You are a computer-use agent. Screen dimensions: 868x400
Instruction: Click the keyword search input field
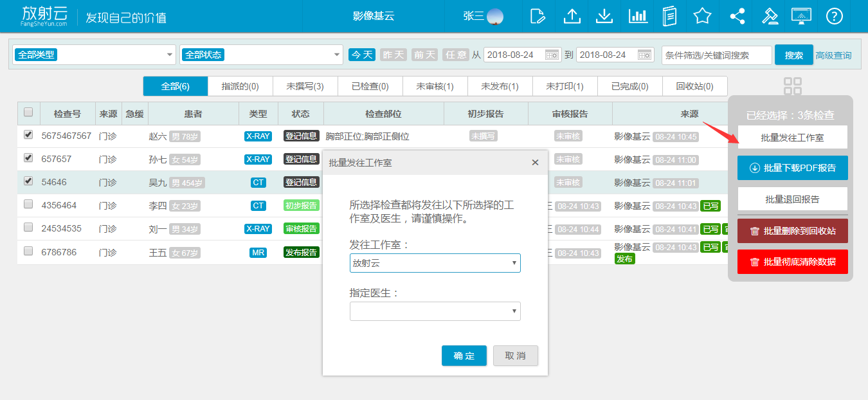(716, 55)
